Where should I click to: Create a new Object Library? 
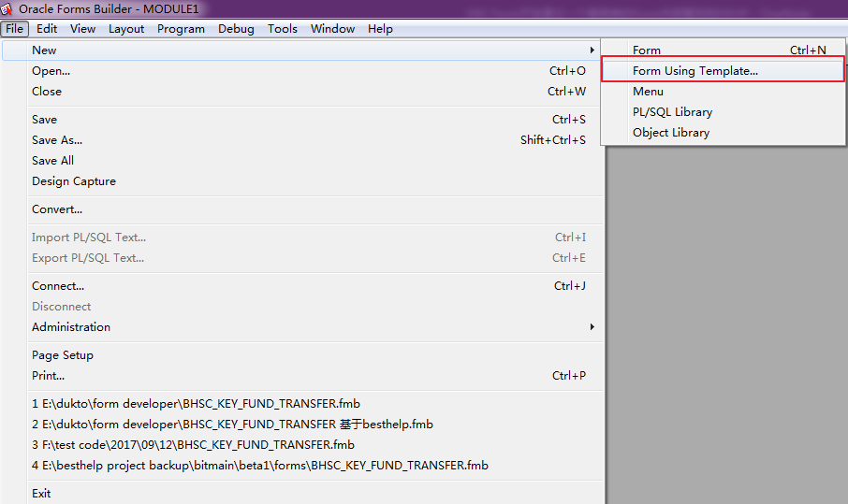click(x=724, y=133)
